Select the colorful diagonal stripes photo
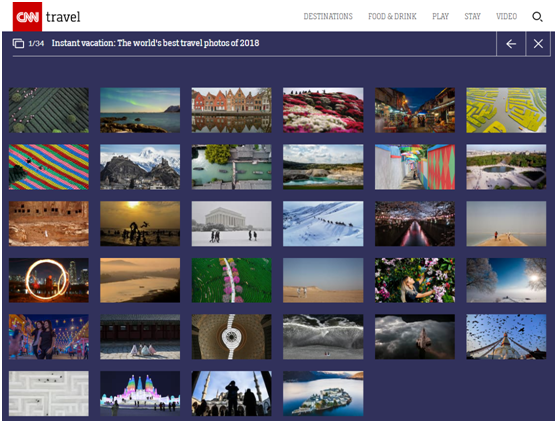This screenshot has height=423, width=557. [49, 167]
